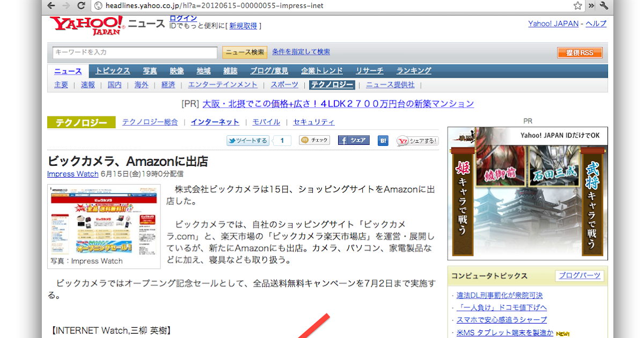
Task: Click the browser forward arrow
Action: 66,6
